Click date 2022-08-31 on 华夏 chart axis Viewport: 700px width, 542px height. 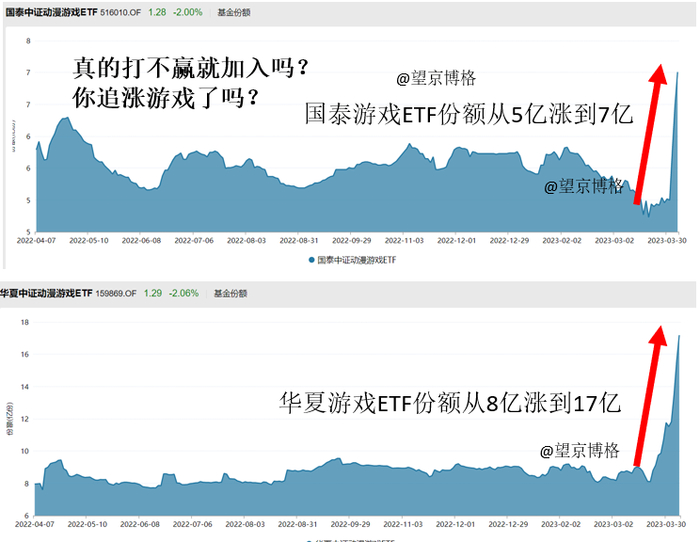(297, 524)
